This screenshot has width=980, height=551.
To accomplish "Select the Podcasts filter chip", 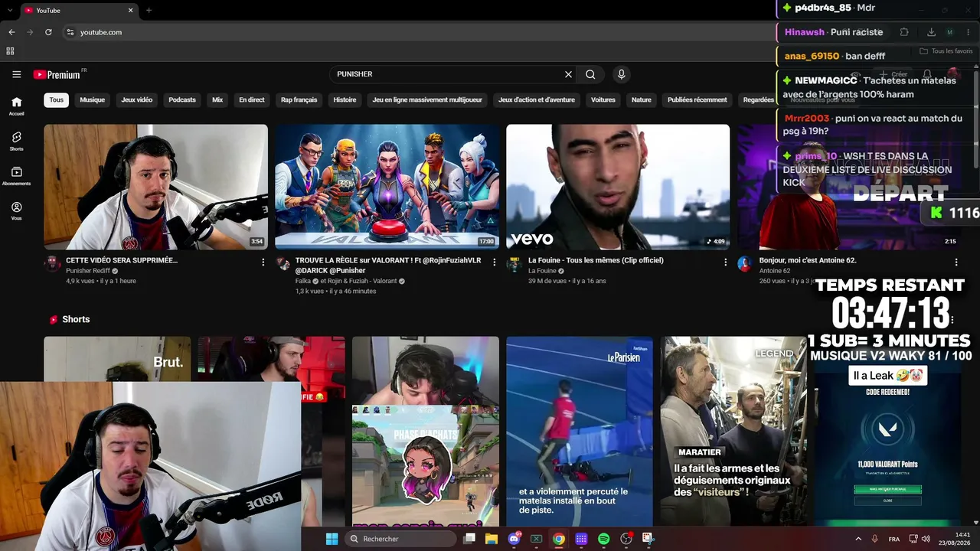I will (182, 99).
